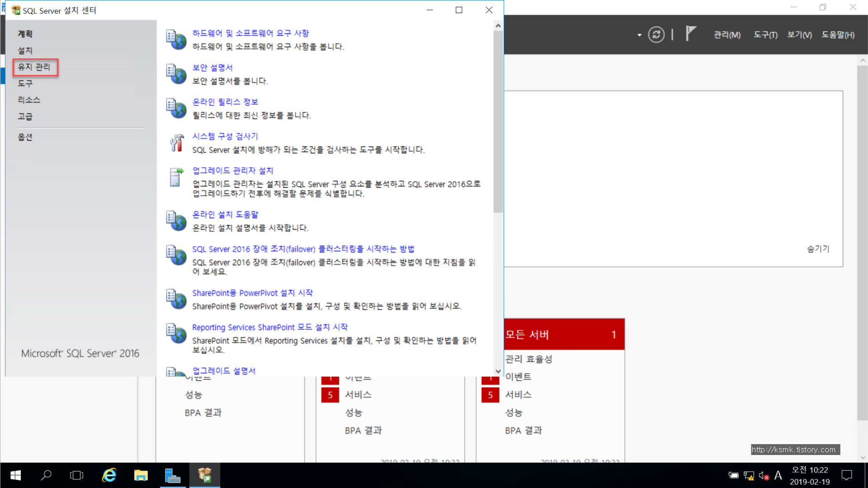Launch Internet Explorer from taskbar
Viewport: 868px width, 488px height.
pos(109,475)
